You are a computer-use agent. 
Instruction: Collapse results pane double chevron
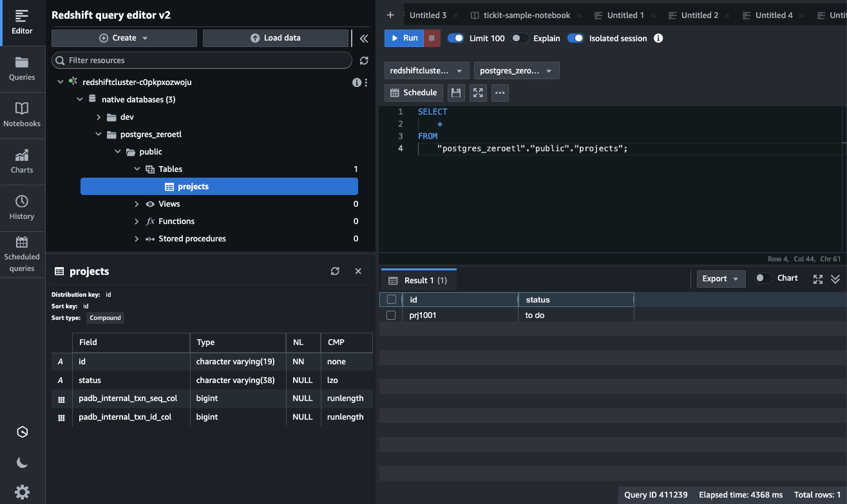[835, 279]
